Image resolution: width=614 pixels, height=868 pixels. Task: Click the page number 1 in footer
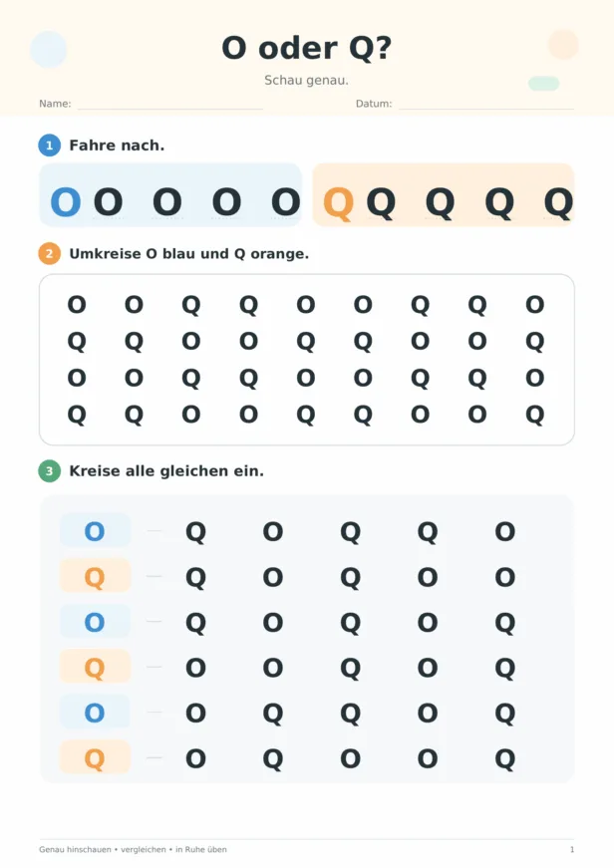pyautogui.click(x=572, y=849)
